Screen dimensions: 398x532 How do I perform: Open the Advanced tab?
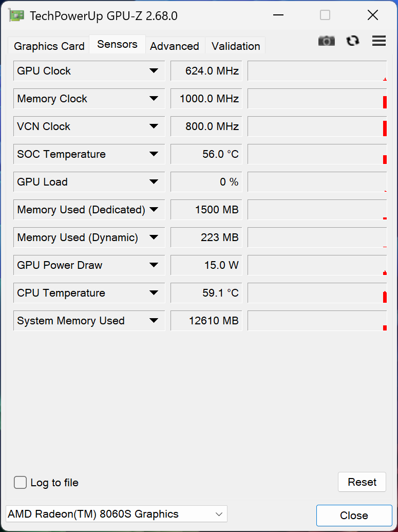point(175,46)
